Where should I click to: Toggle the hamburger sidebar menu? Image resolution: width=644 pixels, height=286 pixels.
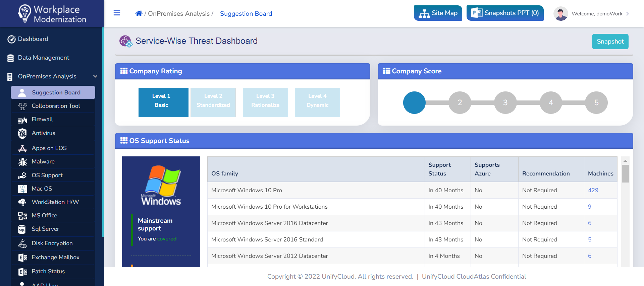pyautogui.click(x=117, y=13)
